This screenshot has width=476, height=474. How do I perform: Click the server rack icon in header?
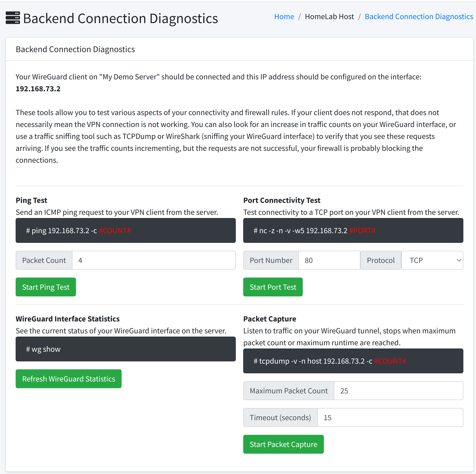12,18
